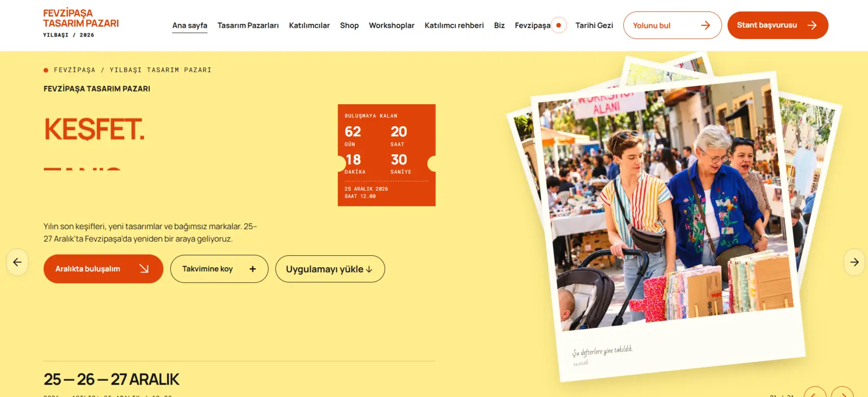Click the handwritten caption 'Şu defterlere yine takıldık'
Image resolution: width=868 pixels, height=397 pixels.
(x=602, y=351)
